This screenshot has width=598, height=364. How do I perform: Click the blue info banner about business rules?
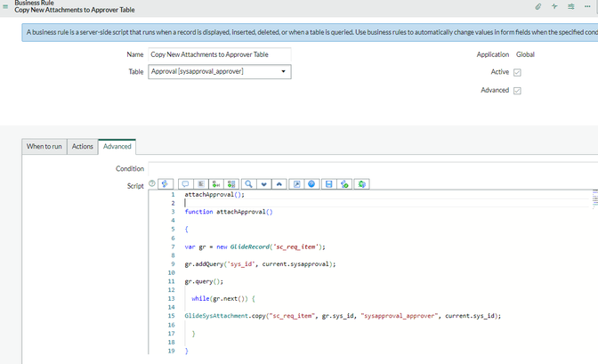click(x=310, y=32)
